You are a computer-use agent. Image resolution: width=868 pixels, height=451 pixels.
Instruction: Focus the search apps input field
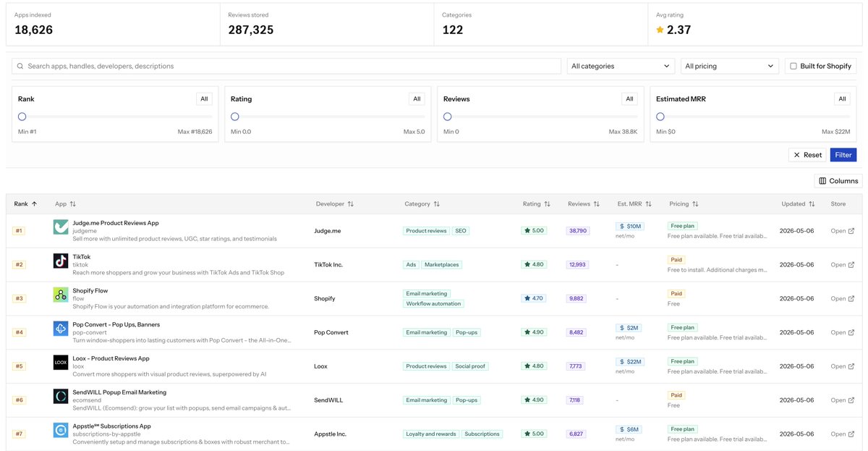[x=286, y=66]
